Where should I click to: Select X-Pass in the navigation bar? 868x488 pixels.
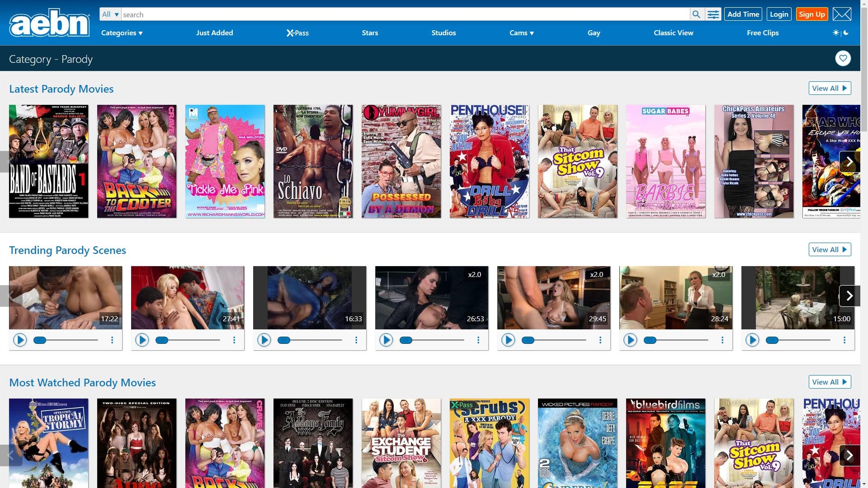click(x=297, y=33)
